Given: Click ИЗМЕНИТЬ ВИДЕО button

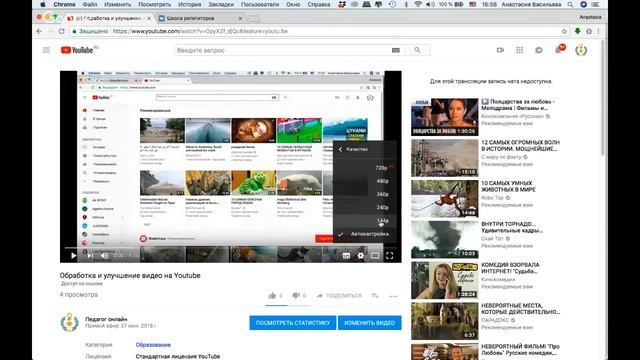Looking at the screenshot, I should 369,322.
